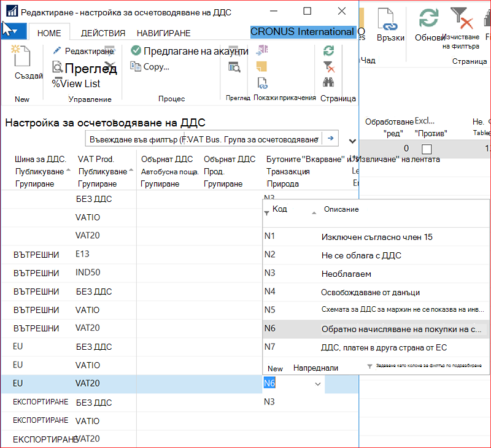Select N4 Освобождаване от данъци row

(x=376, y=292)
